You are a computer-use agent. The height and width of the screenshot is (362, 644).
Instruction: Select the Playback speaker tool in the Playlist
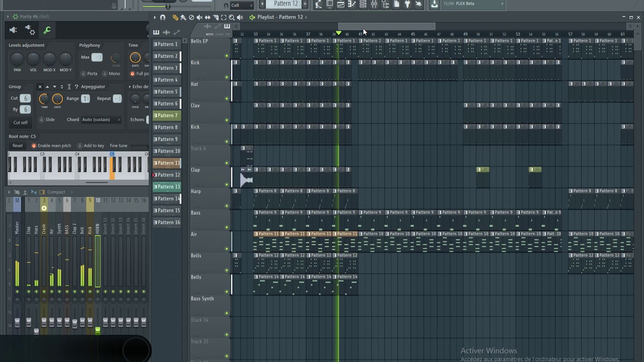[239, 17]
